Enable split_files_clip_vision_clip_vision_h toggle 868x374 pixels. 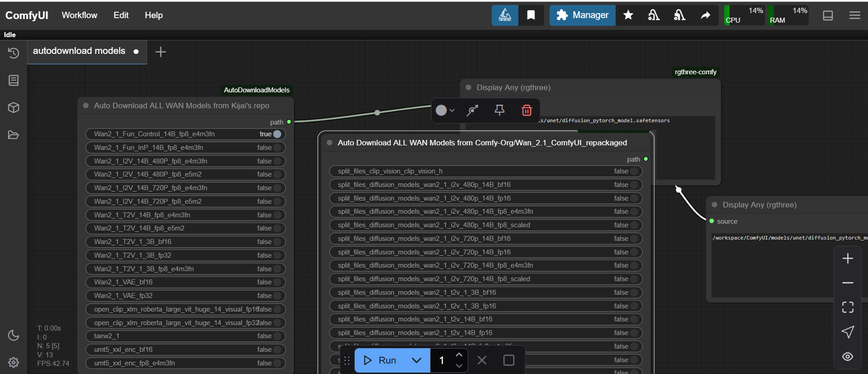pyautogui.click(x=634, y=171)
